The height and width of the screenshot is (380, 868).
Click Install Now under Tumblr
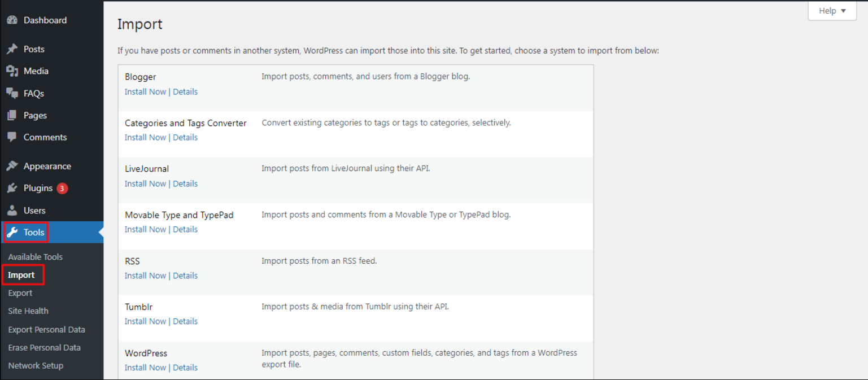click(145, 321)
